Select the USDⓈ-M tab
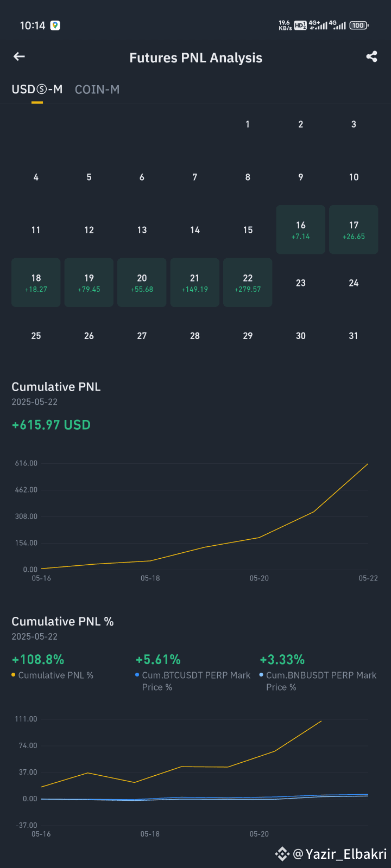This screenshot has width=391, height=868. point(37,90)
